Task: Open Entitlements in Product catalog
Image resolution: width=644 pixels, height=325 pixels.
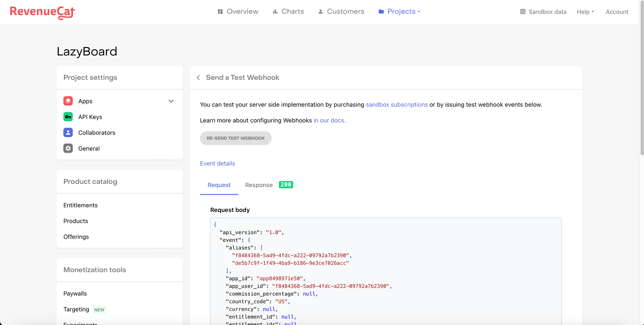Action: [80, 205]
